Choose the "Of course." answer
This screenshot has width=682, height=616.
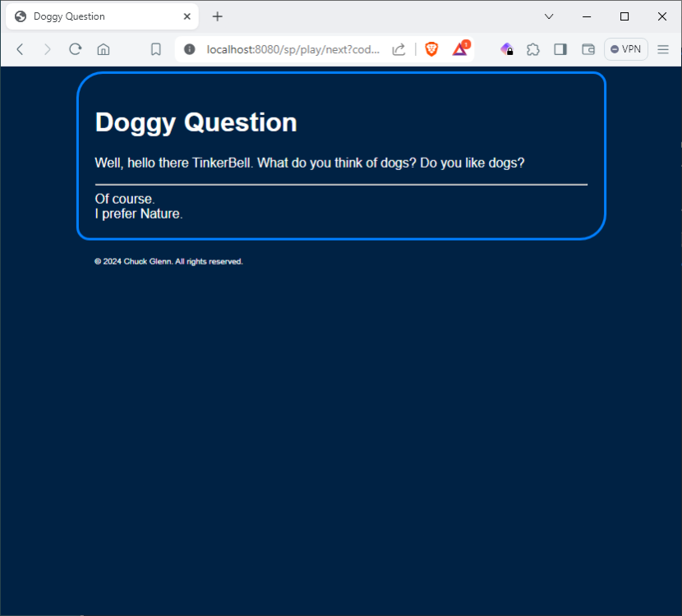[125, 199]
